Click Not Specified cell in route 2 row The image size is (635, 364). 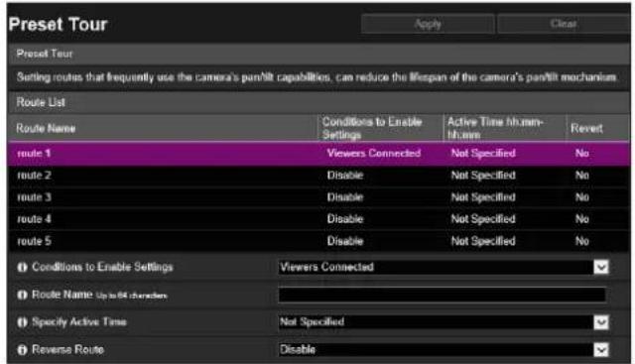point(483,176)
